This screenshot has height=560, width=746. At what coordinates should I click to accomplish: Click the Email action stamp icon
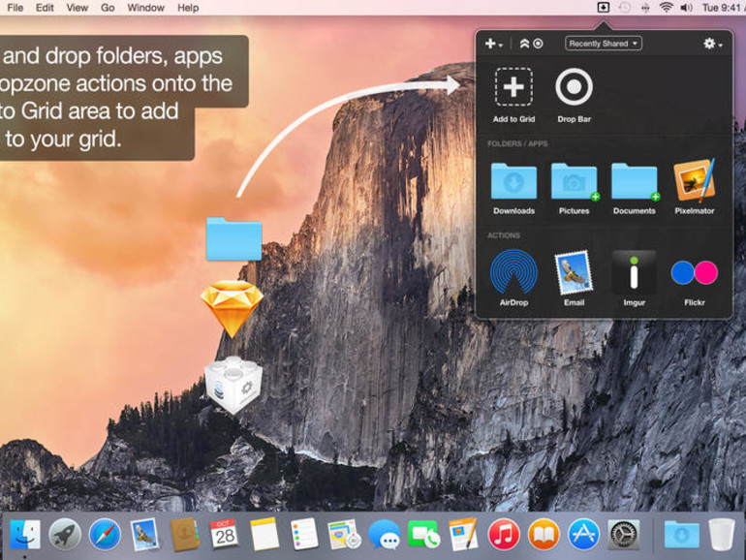pyautogui.click(x=574, y=272)
